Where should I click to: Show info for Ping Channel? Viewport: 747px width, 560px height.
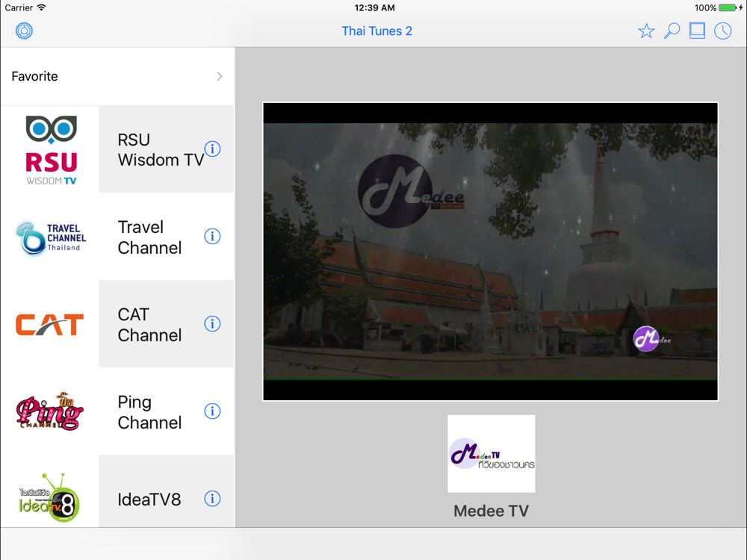pos(212,411)
